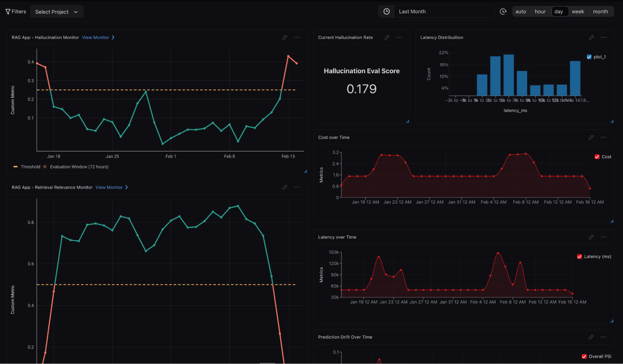
Task: Click the Threshold legend color swatch
Action: coord(15,167)
